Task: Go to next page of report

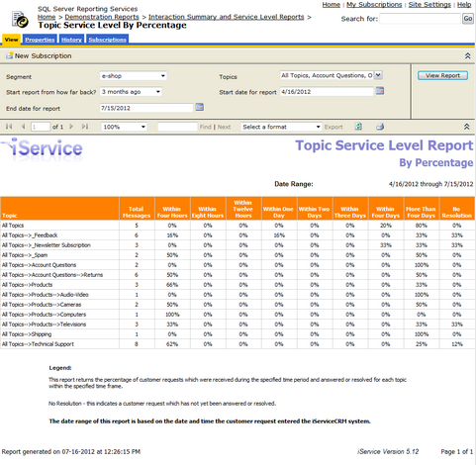Action: coord(71,127)
